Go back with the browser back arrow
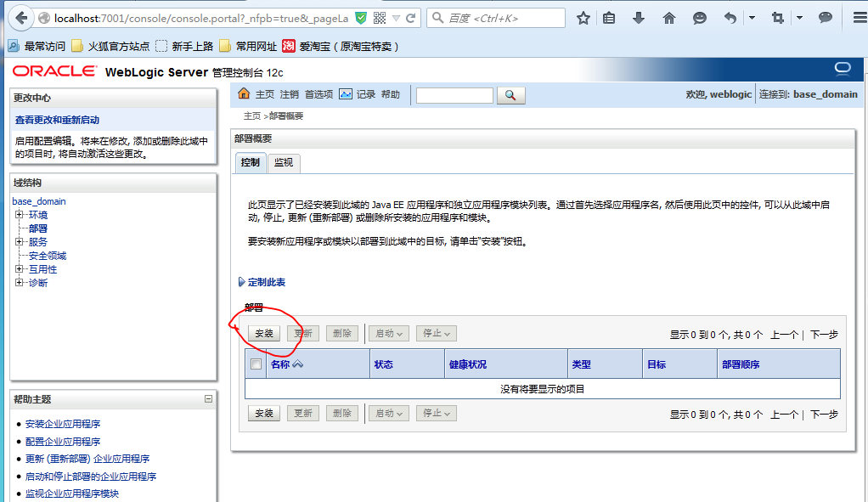The image size is (868, 502). (x=21, y=19)
